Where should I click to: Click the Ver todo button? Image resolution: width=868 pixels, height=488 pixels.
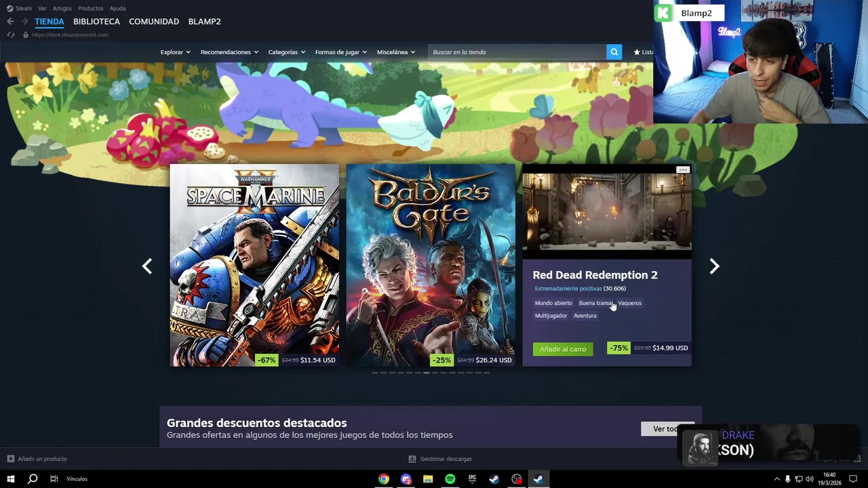(x=668, y=429)
